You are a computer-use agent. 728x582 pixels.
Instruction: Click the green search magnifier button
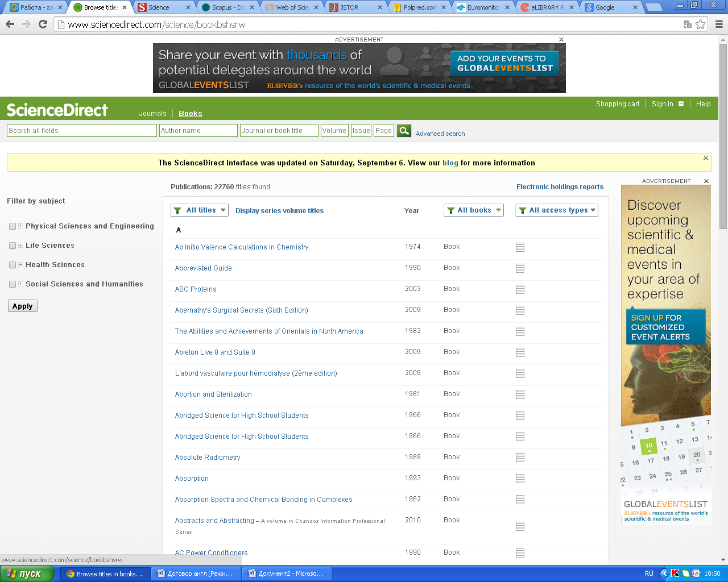pos(404,131)
